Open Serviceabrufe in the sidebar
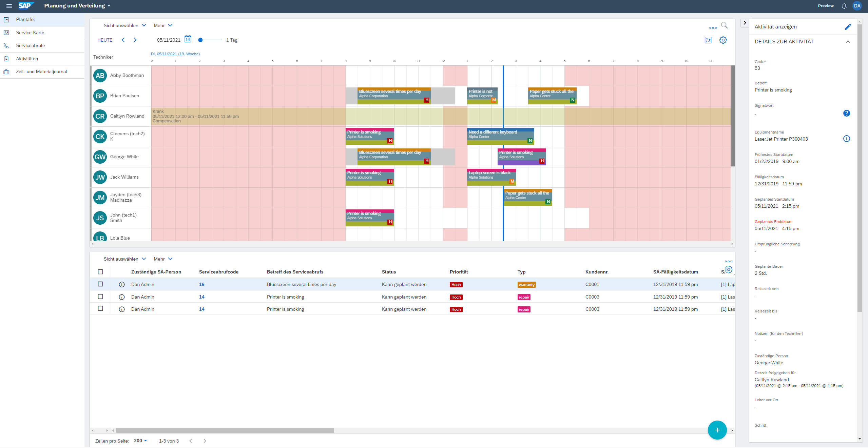This screenshot has width=868, height=448. tap(31, 45)
